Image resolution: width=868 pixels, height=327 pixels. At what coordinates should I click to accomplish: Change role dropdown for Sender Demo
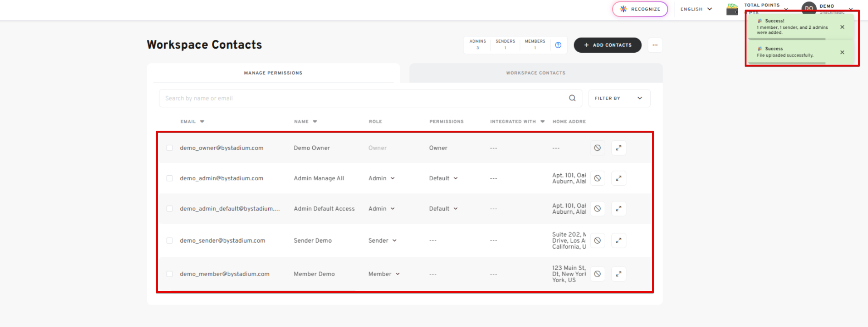point(382,241)
